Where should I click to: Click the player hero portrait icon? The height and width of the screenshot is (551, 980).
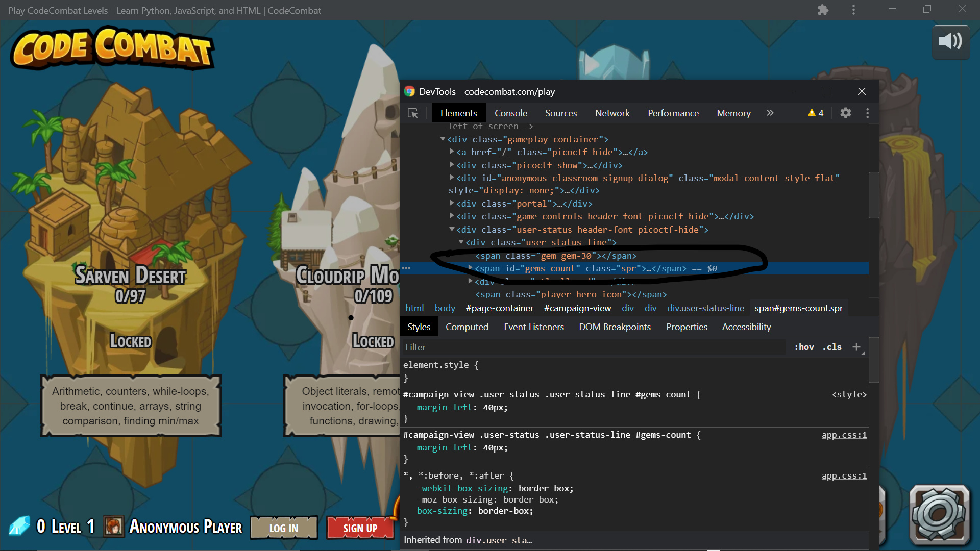click(x=113, y=526)
